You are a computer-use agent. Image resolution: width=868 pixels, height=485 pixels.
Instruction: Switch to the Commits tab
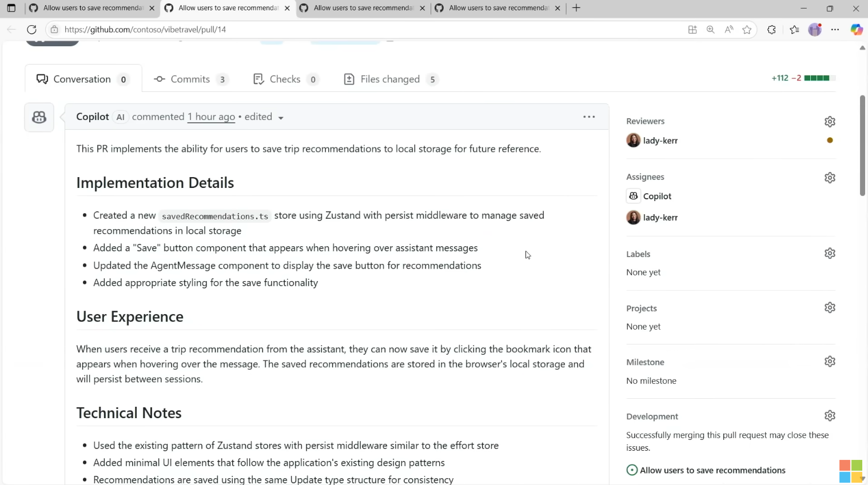click(x=191, y=79)
